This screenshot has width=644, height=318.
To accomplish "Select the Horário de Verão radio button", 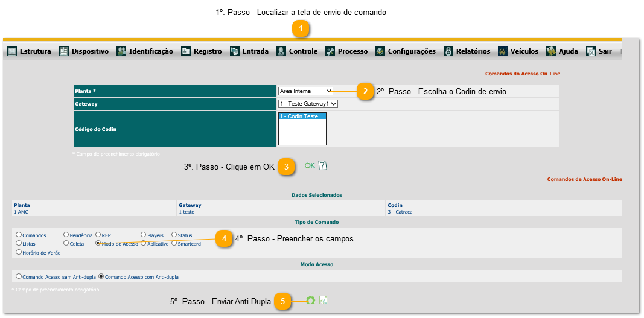I will point(19,252).
